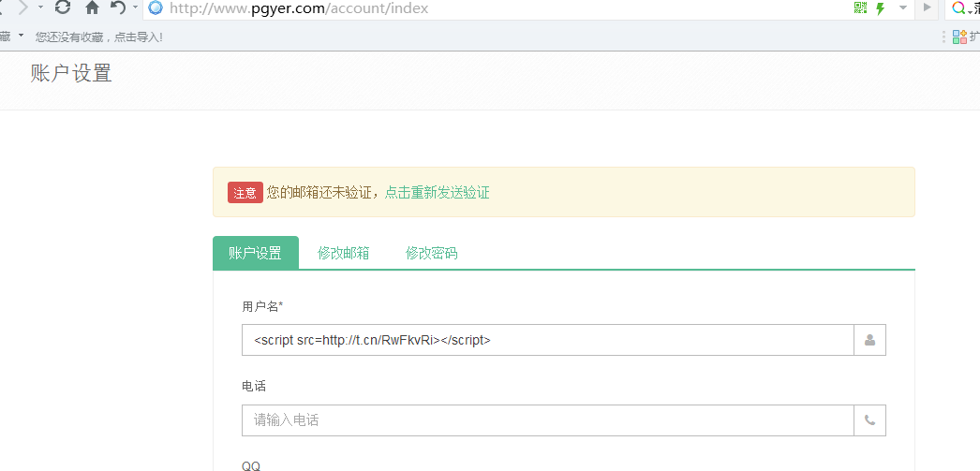Click the site icon in address bar
This screenshot has width=980, height=471.
[x=156, y=8]
